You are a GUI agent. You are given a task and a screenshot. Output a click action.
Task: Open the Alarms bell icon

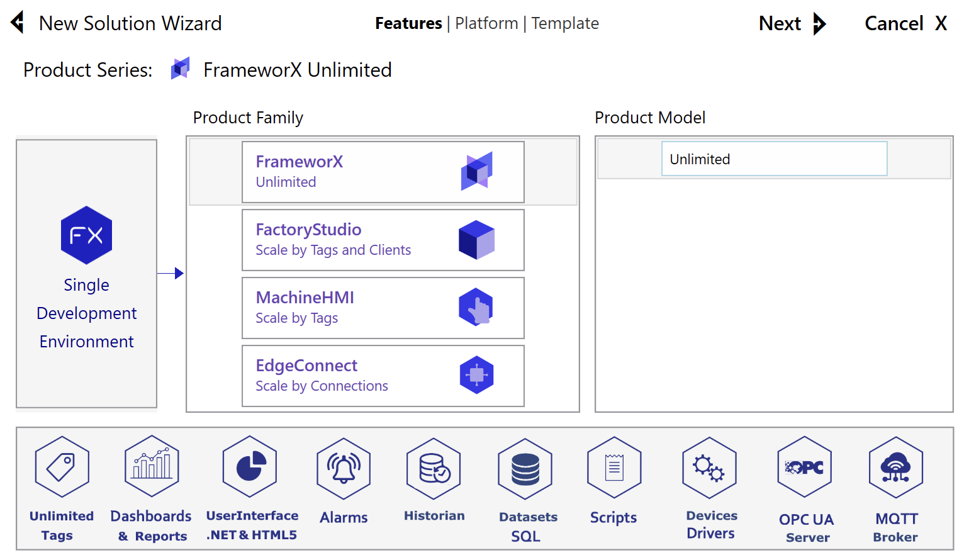344,469
